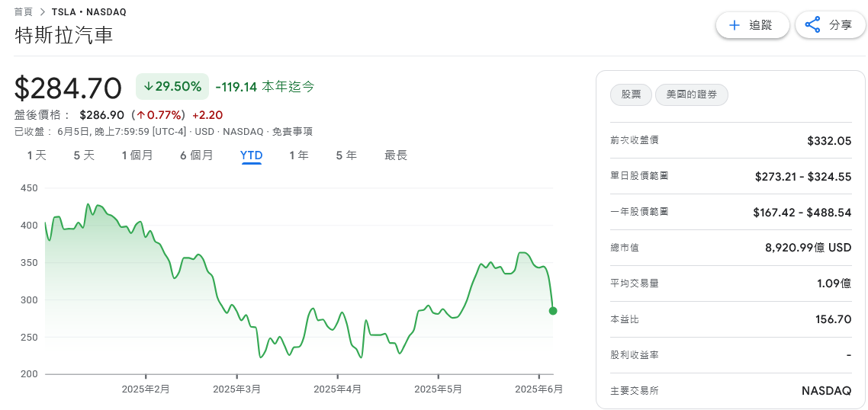
Task: Click the plus icon in 追蹤 button
Action: pyautogui.click(x=735, y=25)
